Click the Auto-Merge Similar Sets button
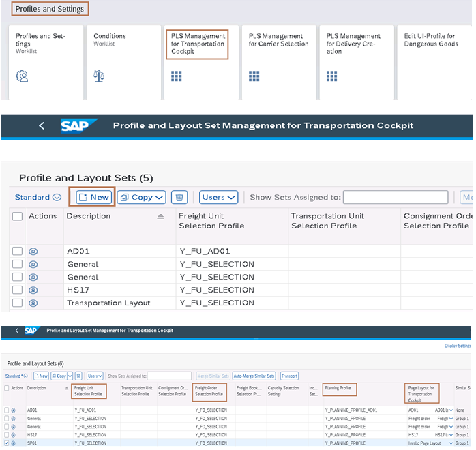 (x=254, y=376)
